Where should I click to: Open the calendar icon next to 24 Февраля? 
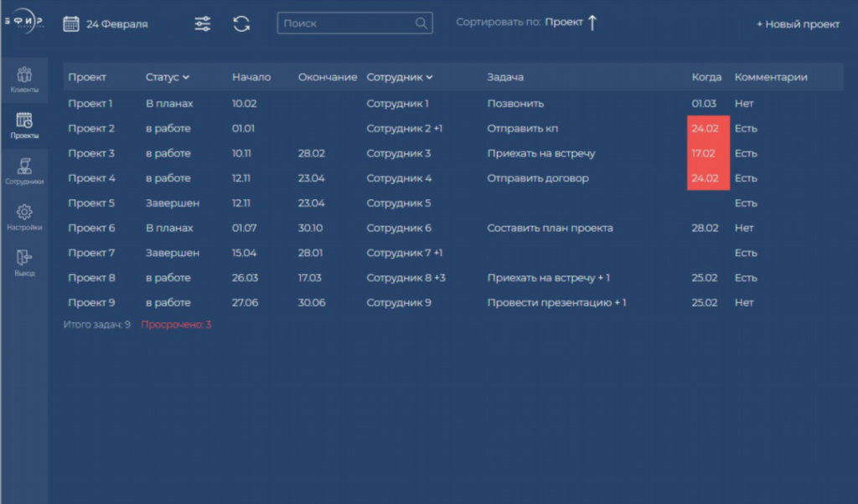pos(71,23)
